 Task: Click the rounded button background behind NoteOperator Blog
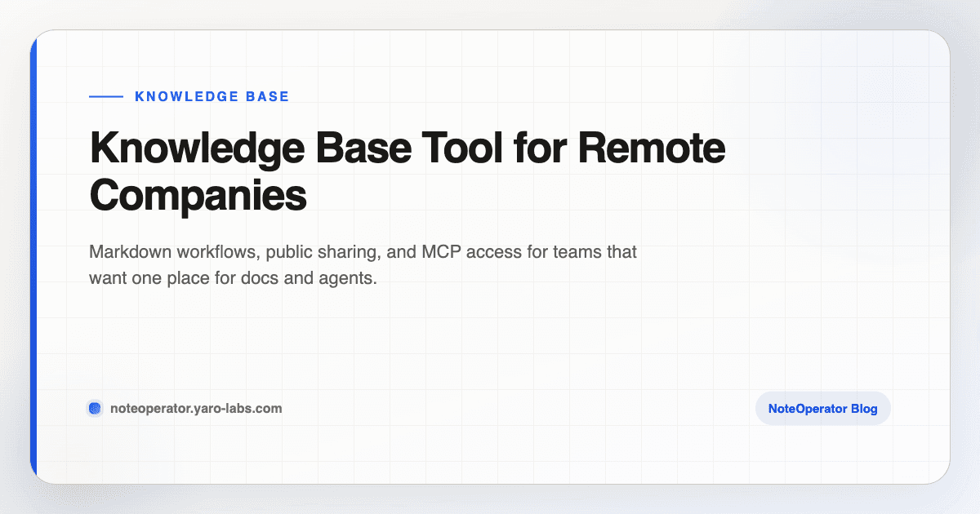pyautogui.click(x=822, y=408)
